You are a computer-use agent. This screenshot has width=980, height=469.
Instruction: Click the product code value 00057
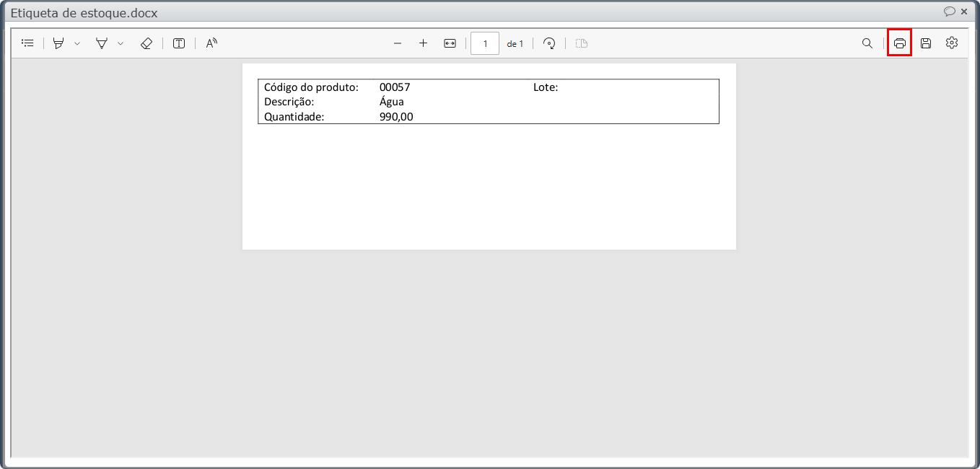tap(395, 87)
